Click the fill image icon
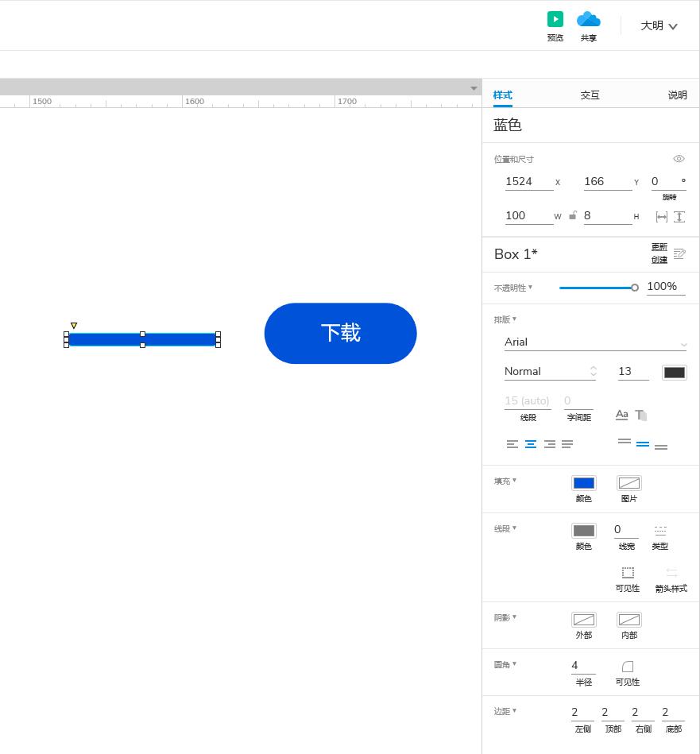The image size is (700, 754). point(628,483)
